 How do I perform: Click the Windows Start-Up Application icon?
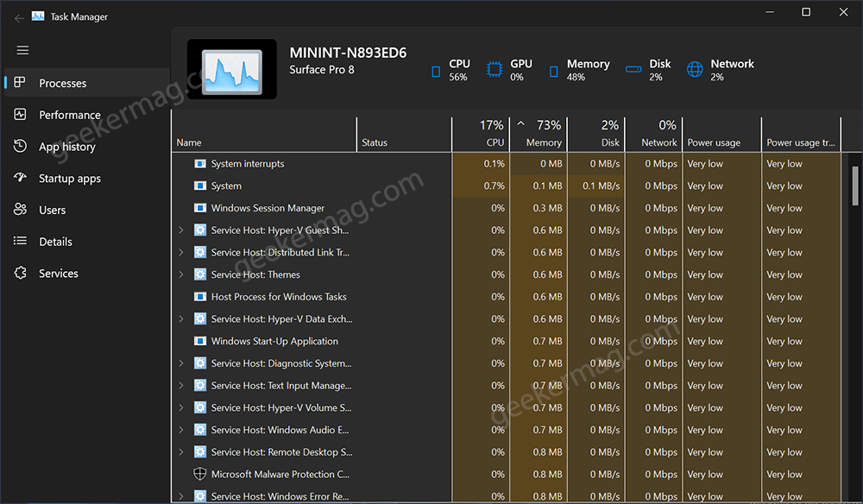point(200,341)
